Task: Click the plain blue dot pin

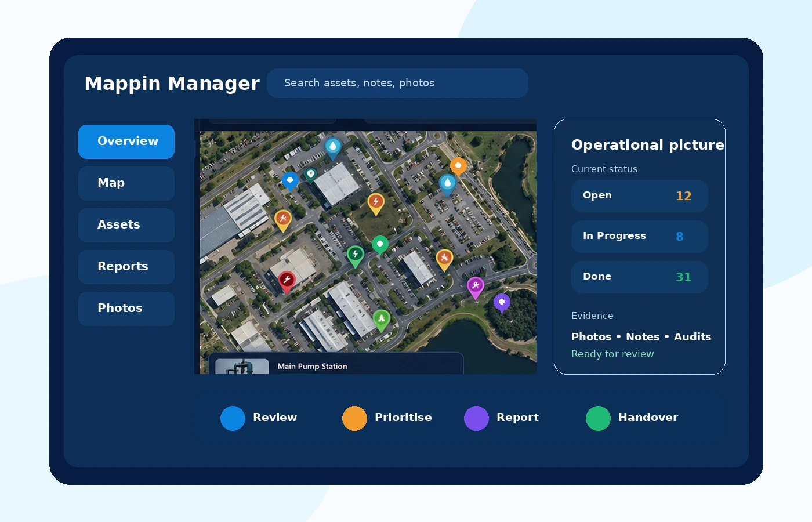Action: 290,181
